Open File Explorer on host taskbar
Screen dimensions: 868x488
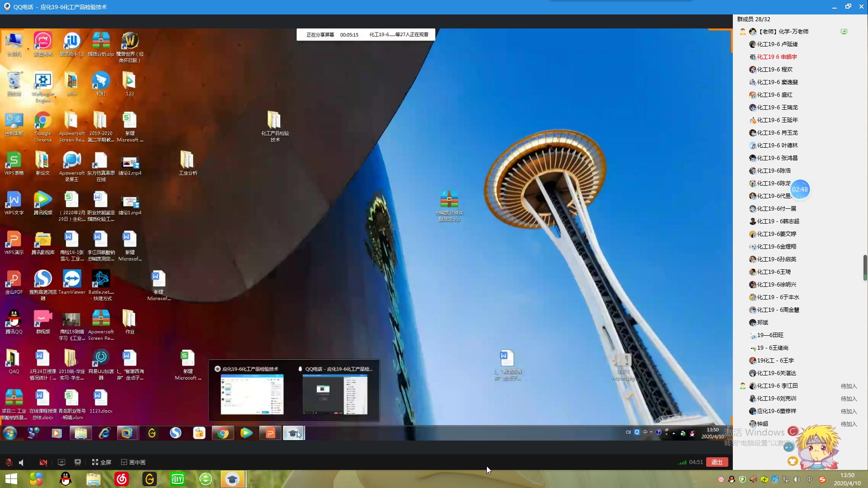(94, 479)
